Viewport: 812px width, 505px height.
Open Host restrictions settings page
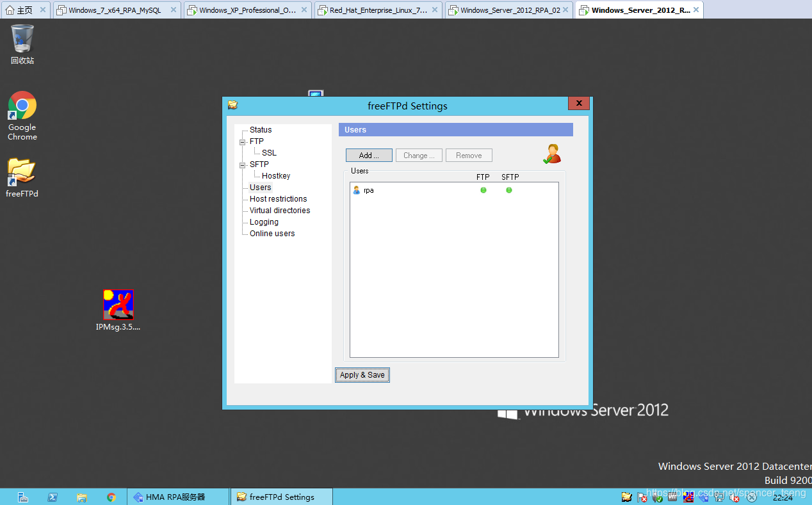[278, 199]
